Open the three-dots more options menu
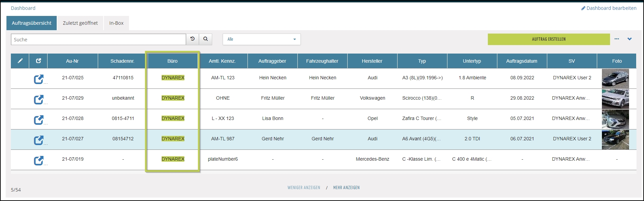The height and width of the screenshot is (201, 644). pos(617,39)
